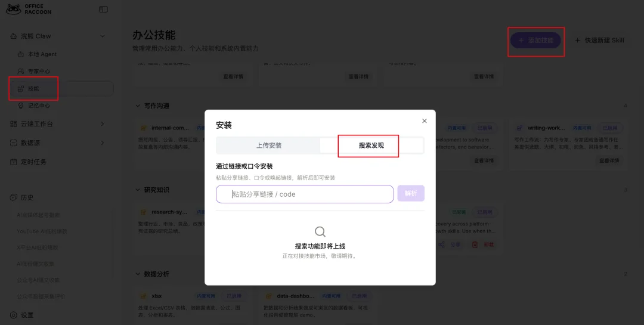This screenshot has height=325, width=644.
Task: Click the 内置可用 tag on data-dashbo... card
Action: tap(331, 296)
